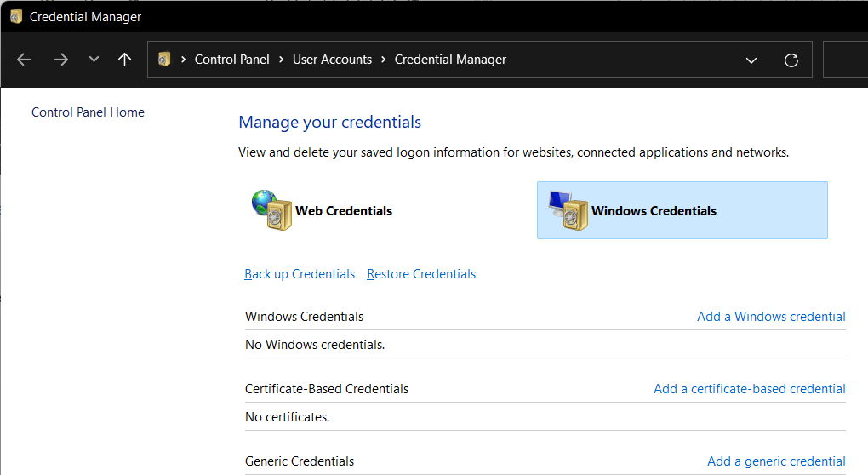
Task: Click the search box
Action: coord(845,60)
